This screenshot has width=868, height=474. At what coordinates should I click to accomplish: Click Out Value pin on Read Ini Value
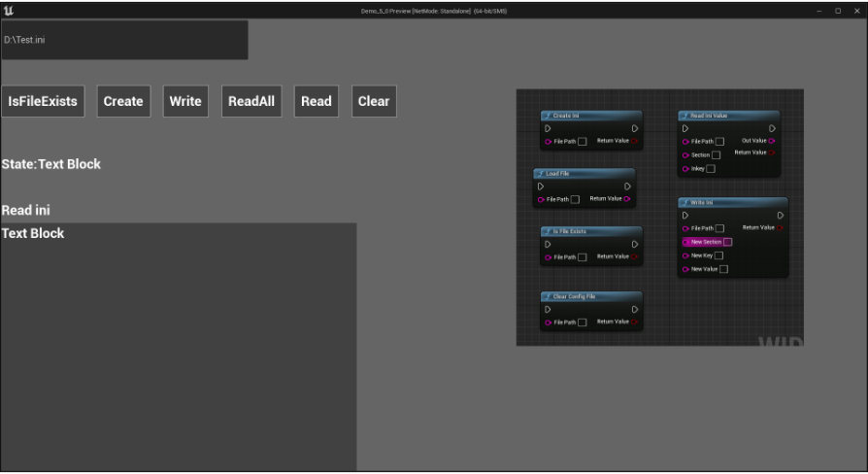(772, 141)
